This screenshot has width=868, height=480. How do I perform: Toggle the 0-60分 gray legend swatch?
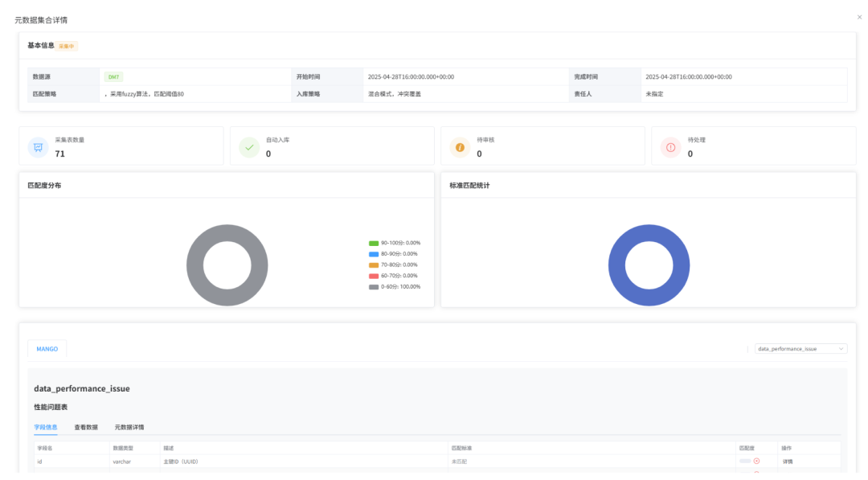pyautogui.click(x=374, y=287)
